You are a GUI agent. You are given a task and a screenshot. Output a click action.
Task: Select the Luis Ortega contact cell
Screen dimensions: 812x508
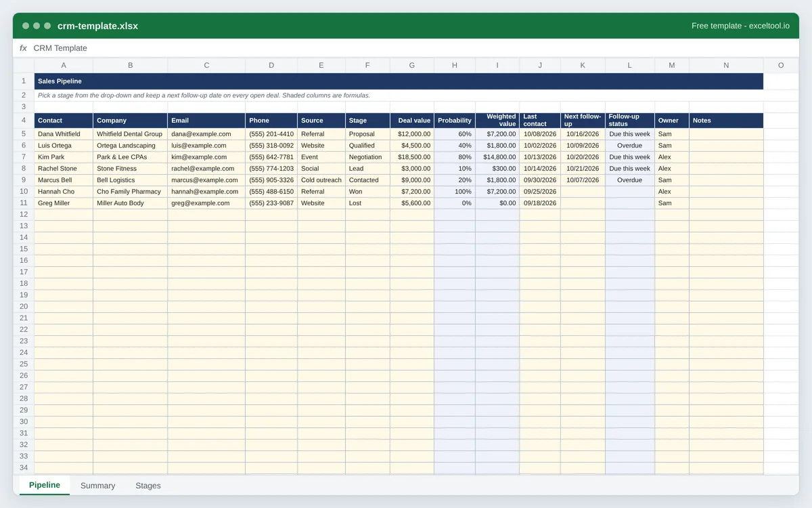pos(64,146)
